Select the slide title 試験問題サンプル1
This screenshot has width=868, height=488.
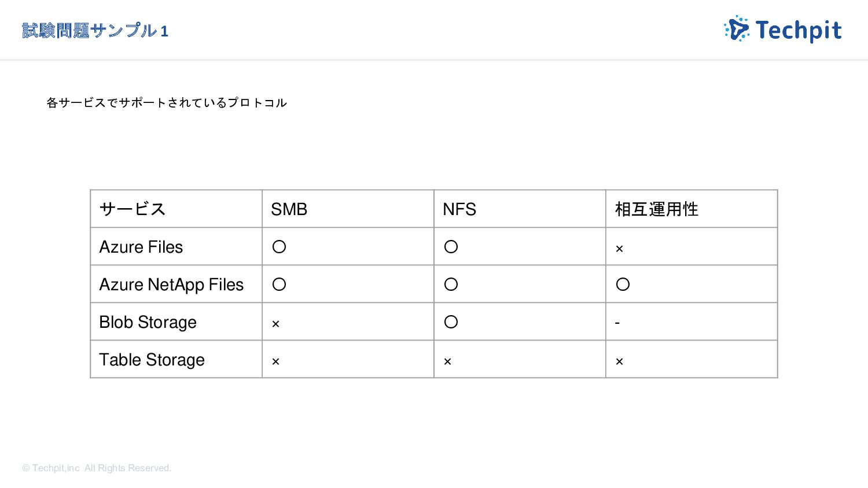[x=95, y=31]
